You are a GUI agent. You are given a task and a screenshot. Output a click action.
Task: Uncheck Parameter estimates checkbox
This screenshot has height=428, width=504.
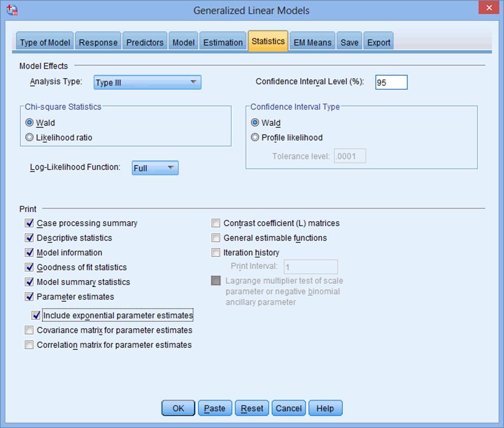[29, 296]
